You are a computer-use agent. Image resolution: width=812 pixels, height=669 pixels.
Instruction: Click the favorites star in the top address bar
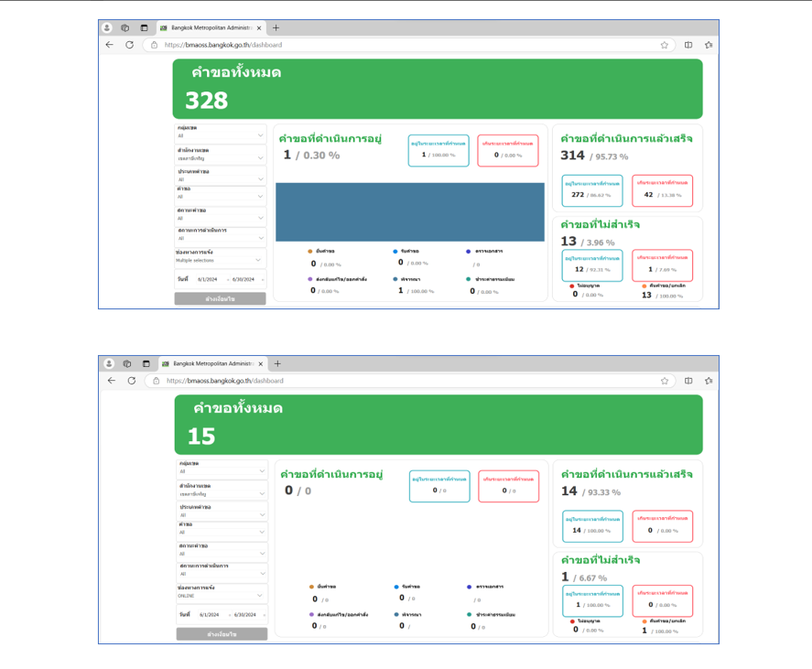click(665, 45)
